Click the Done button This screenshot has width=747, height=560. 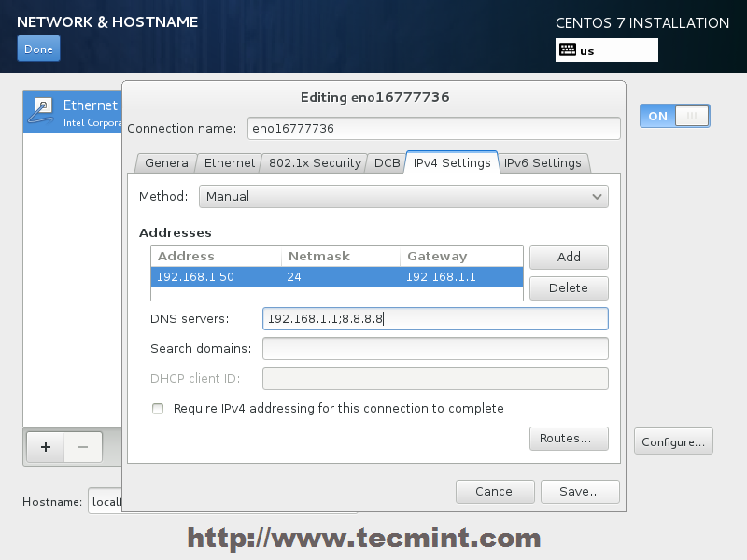38,49
